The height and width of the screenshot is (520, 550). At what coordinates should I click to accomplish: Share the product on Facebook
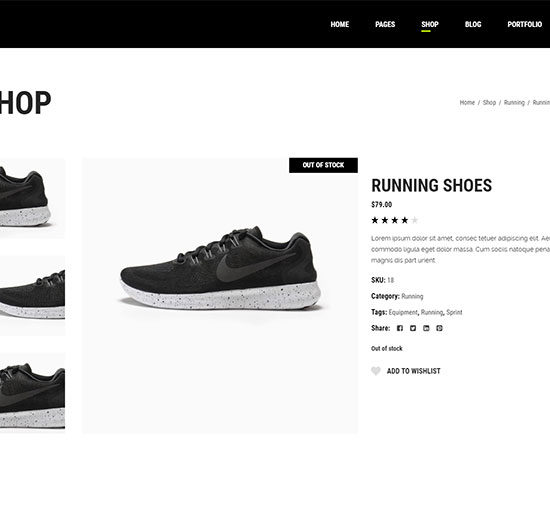[x=400, y=328]
